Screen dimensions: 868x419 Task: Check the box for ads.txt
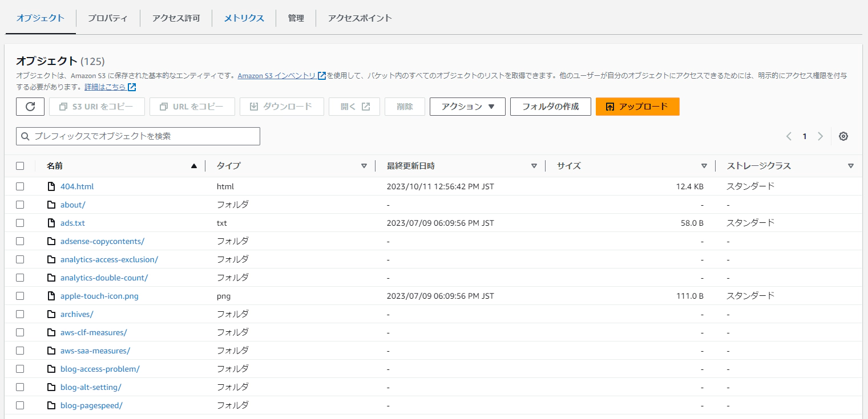(20, 223)
